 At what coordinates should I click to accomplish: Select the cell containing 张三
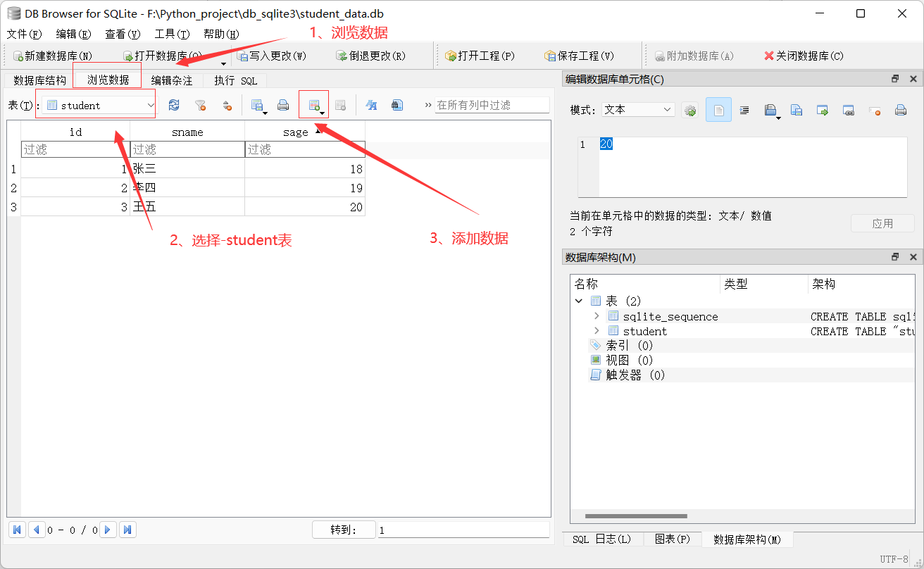tap(187, 169)
